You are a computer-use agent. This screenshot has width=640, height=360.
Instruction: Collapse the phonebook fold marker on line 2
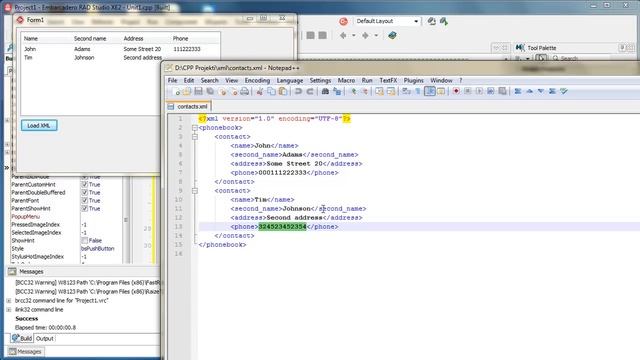(x=195, y=128)
